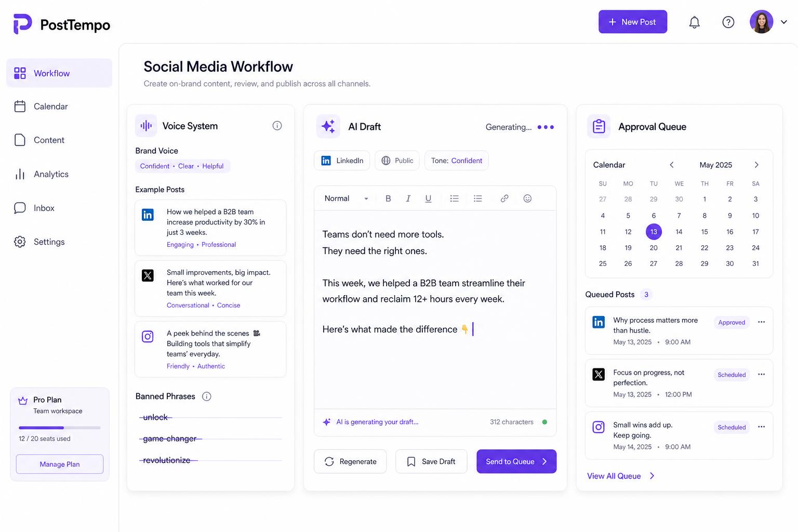Open the LinkedIn example post card icon
Viewport: 798px width, 532px height.
coord(148,215)
